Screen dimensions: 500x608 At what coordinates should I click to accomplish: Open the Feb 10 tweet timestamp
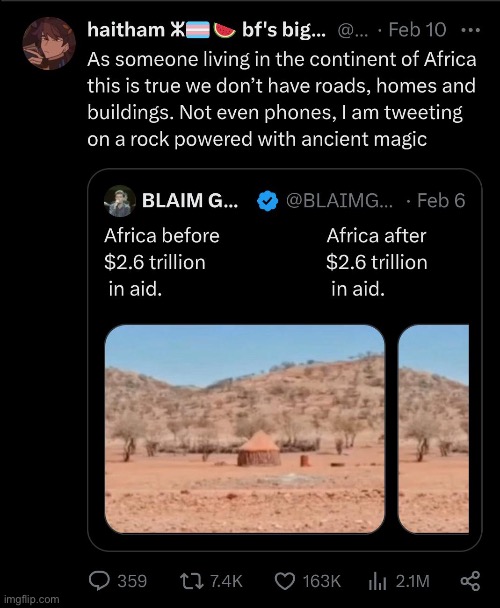[417, 29]
